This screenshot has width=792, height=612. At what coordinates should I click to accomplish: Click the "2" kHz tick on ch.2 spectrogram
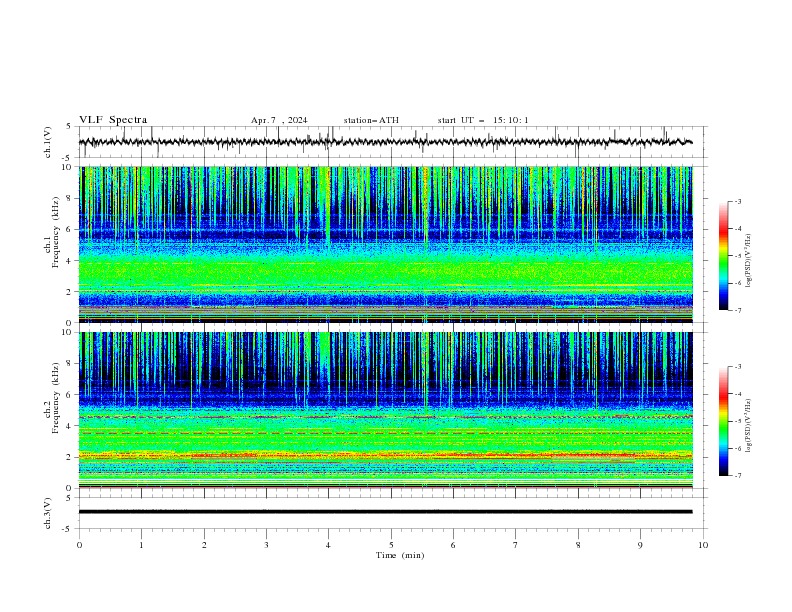click(71, 457)
